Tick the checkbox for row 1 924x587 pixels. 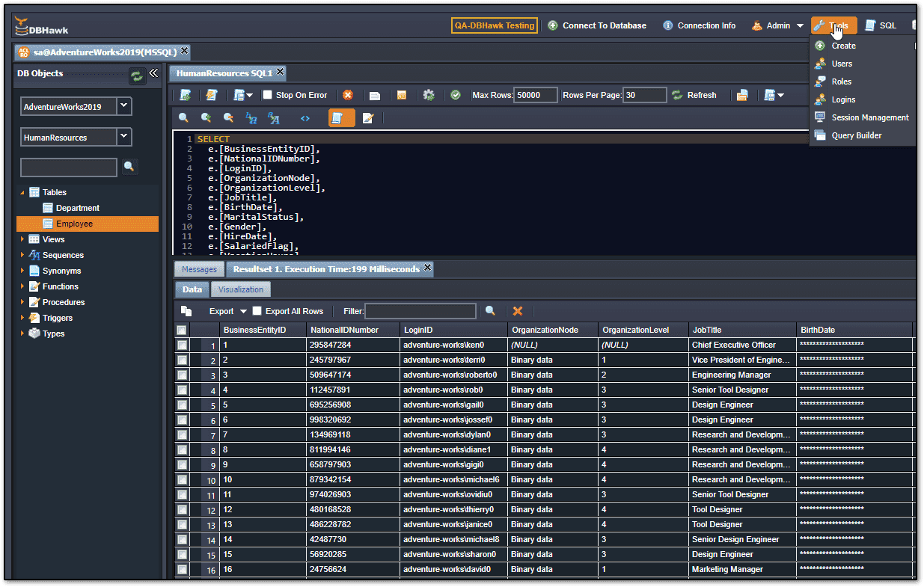[x=182, y=345]
